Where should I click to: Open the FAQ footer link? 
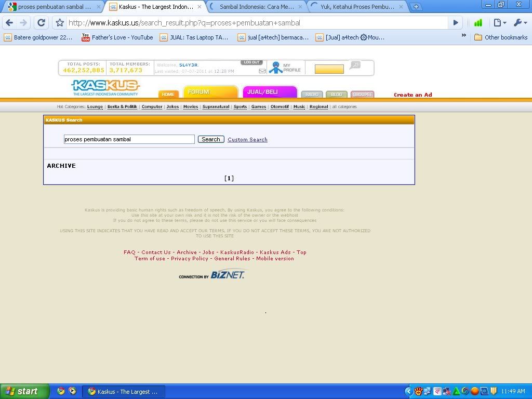point(129,252)
